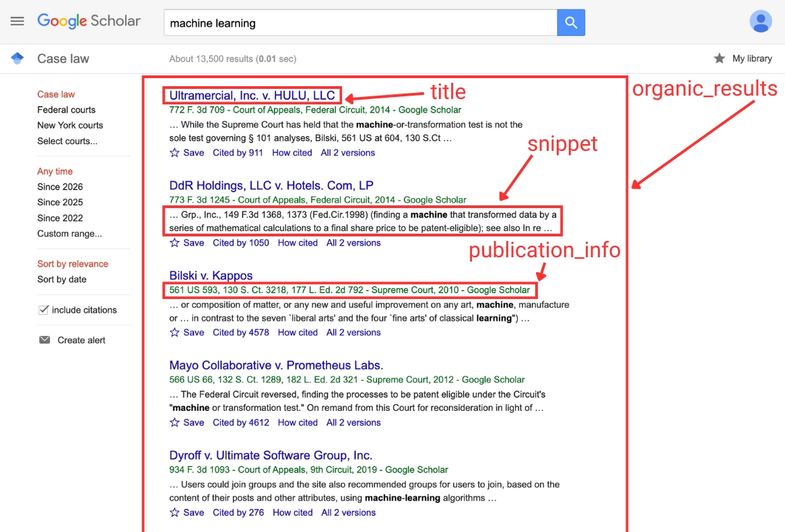Open All 2 versions for Bilski v. Kappos
The height and width of the screenshot is (532, 785).
pos(353,333)
